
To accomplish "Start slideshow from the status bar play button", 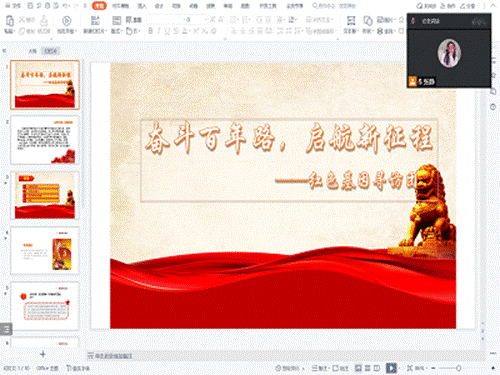I will click(x=391, y=368).
